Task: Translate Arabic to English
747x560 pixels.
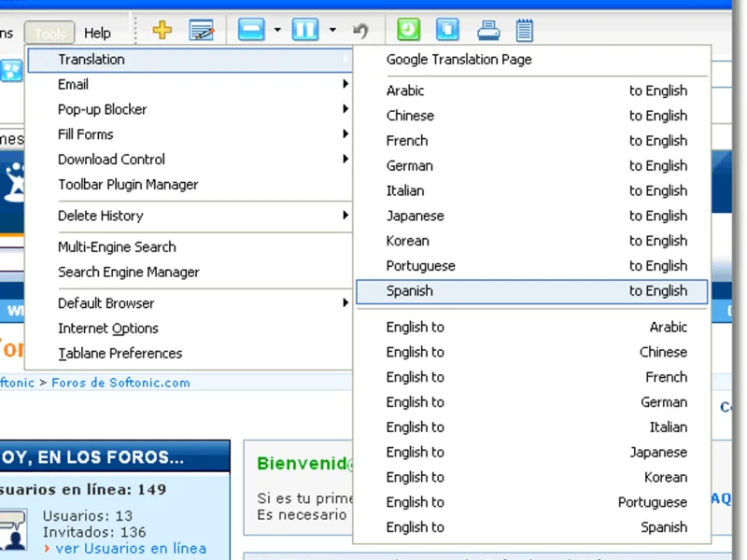Action: (x=531, y=91)
